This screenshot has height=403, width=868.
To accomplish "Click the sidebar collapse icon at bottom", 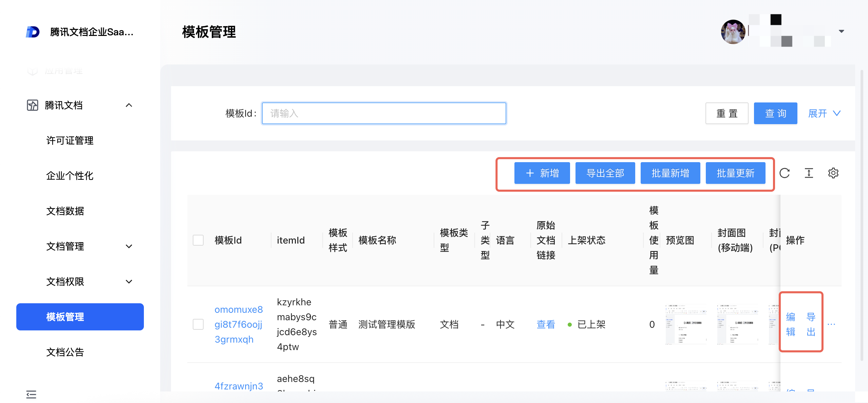I will 31,394.
